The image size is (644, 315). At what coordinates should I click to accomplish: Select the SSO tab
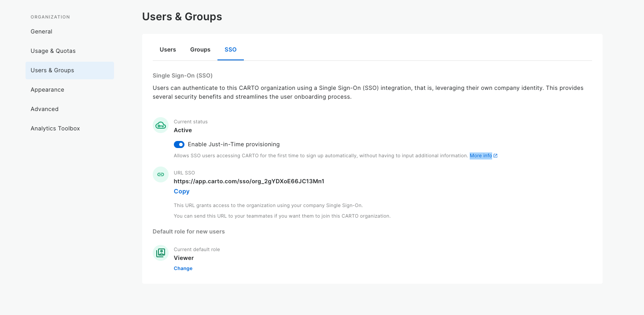(x=231, y=50)
